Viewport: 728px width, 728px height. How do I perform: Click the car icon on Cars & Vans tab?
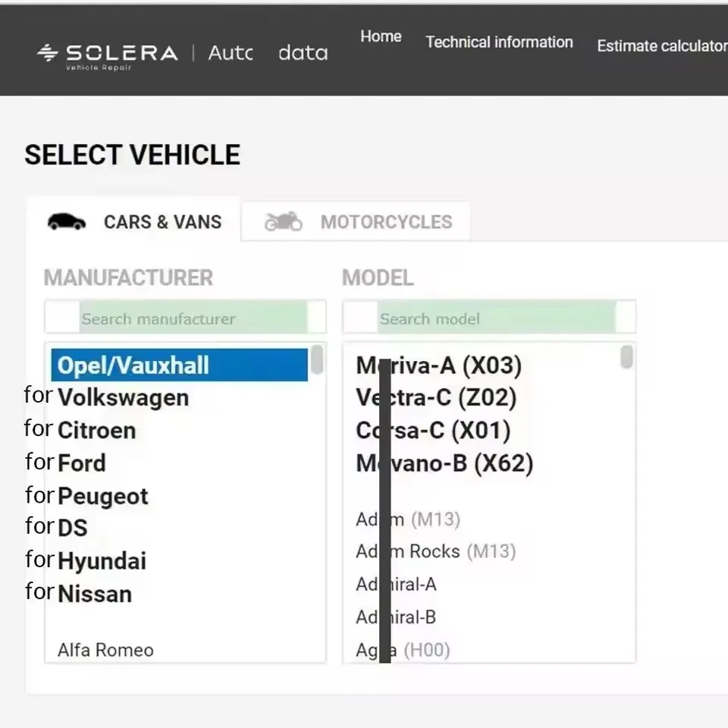pyautogui.click(x=67, y=221)
